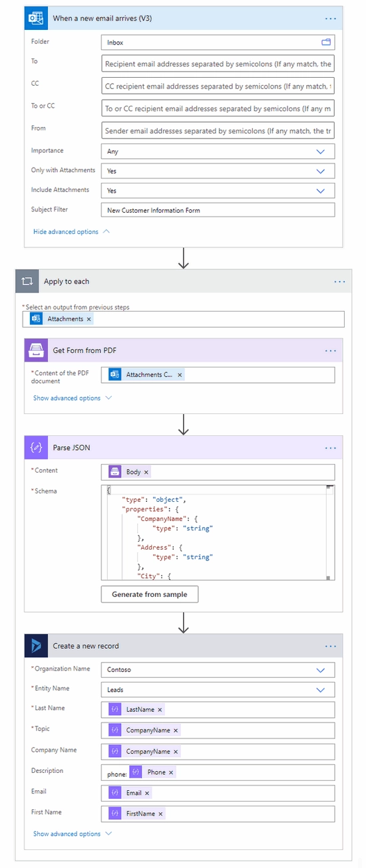Screen dimensions: 366x868
Task: Remove Phone token from Description field
Action: point(171,772)
